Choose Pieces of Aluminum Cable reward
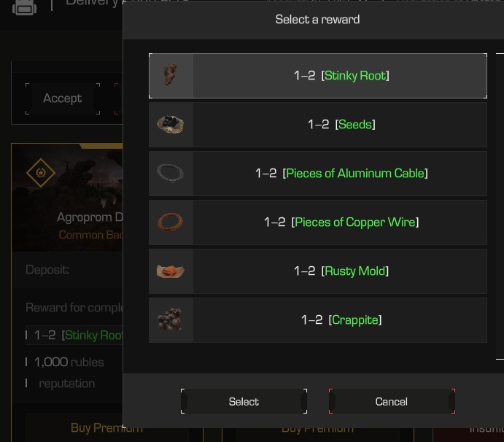504x442 pixels. pyautogui.click(x=318, y=174)
